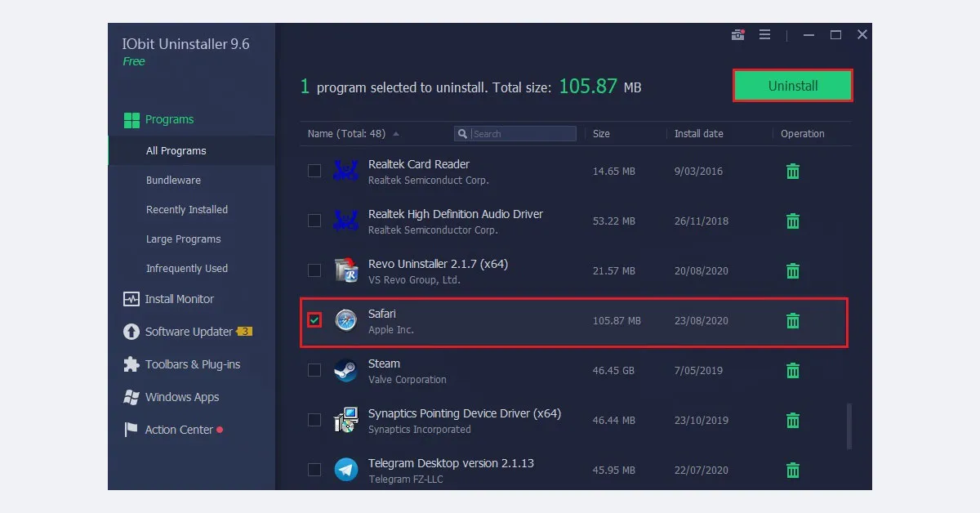Viewport: 980px width, 513px height.
Task: Click the Safari compass icon
Action: [x=345, y=321]
